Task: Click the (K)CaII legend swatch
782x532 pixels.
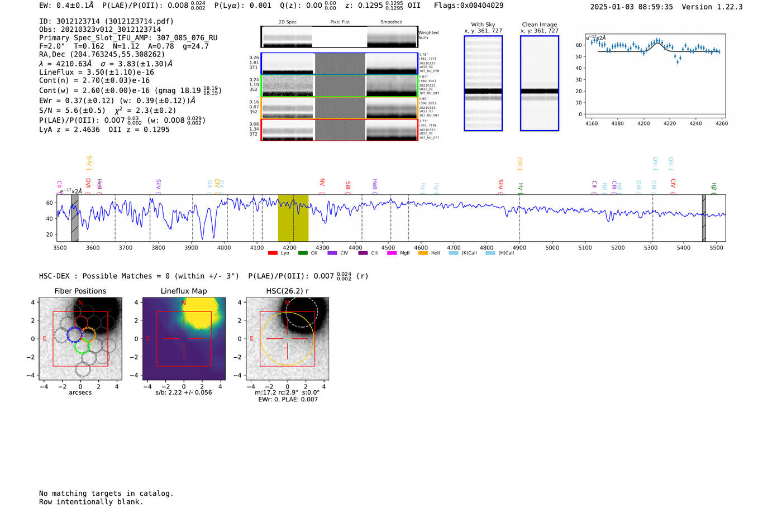Action: tap(454, 253)
